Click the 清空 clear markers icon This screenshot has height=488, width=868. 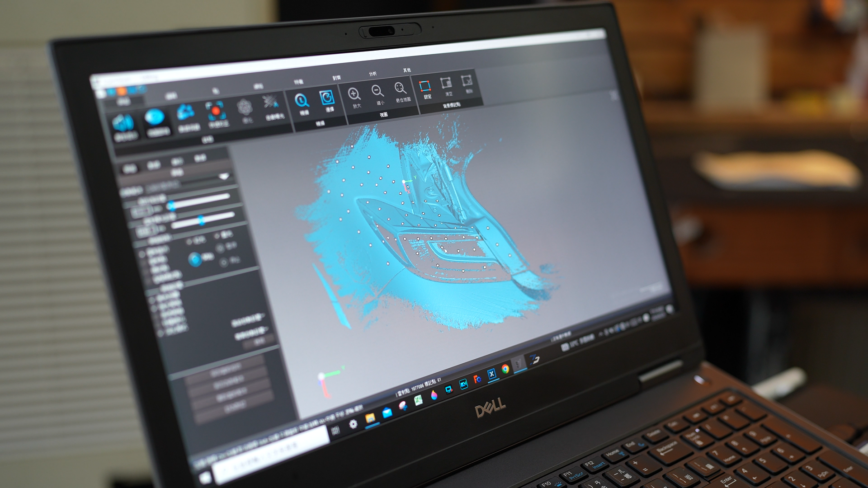pos(446,83)
